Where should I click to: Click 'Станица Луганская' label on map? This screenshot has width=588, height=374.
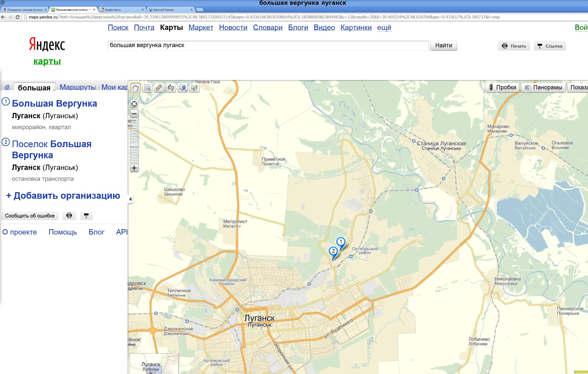coord(441,146)
